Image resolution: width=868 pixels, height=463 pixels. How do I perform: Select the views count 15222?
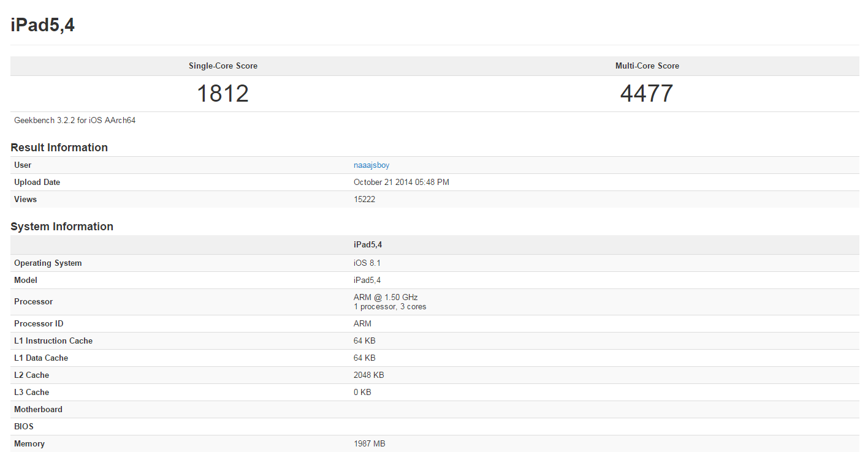364,200
